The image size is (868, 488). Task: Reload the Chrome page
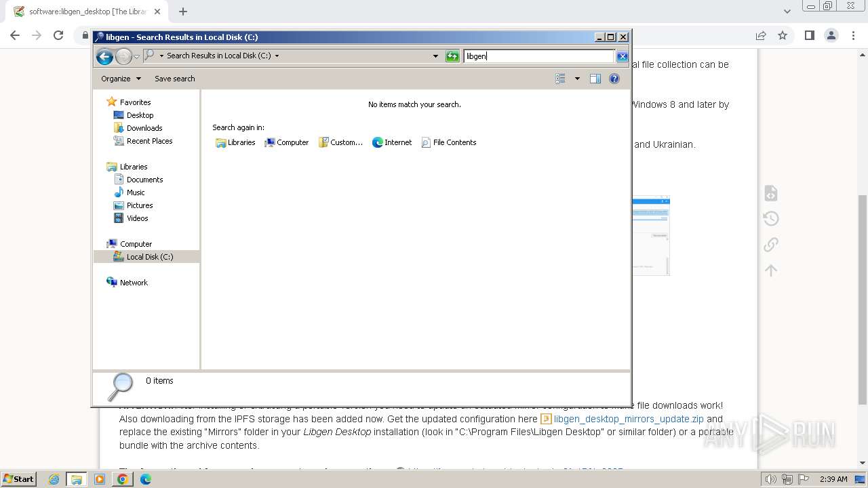point(58,35)
